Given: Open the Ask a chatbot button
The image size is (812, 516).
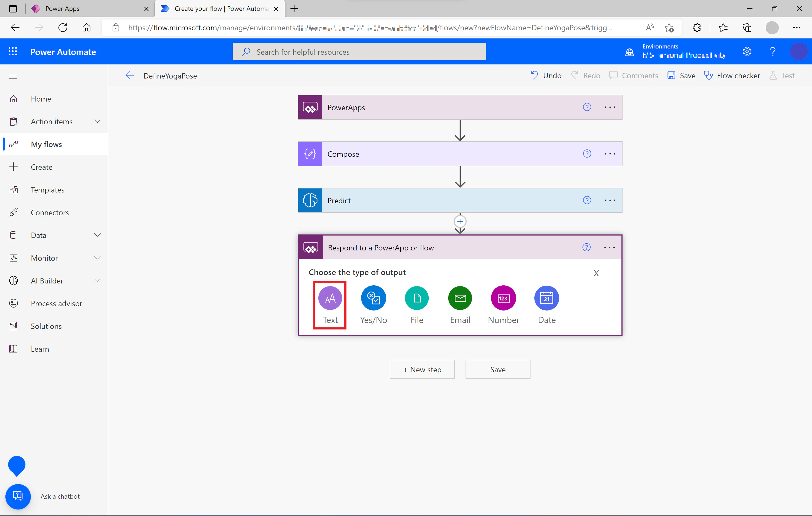Looking at the screenshot, I should [18, 497].
